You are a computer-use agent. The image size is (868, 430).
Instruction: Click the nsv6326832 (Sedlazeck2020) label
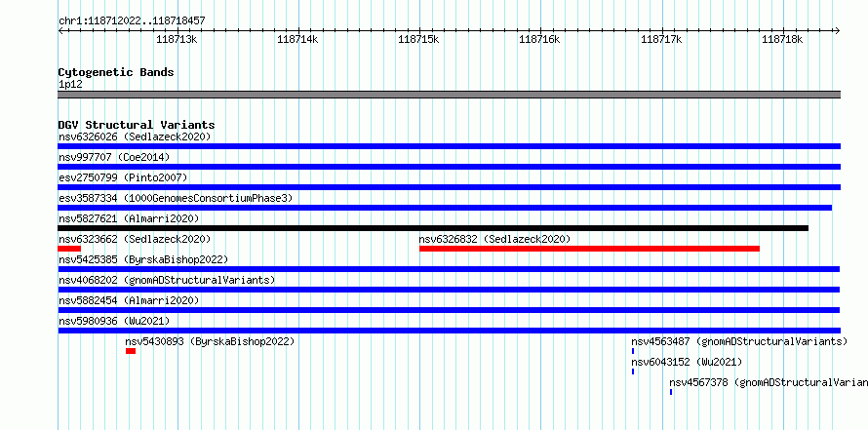tap(494, 239)
